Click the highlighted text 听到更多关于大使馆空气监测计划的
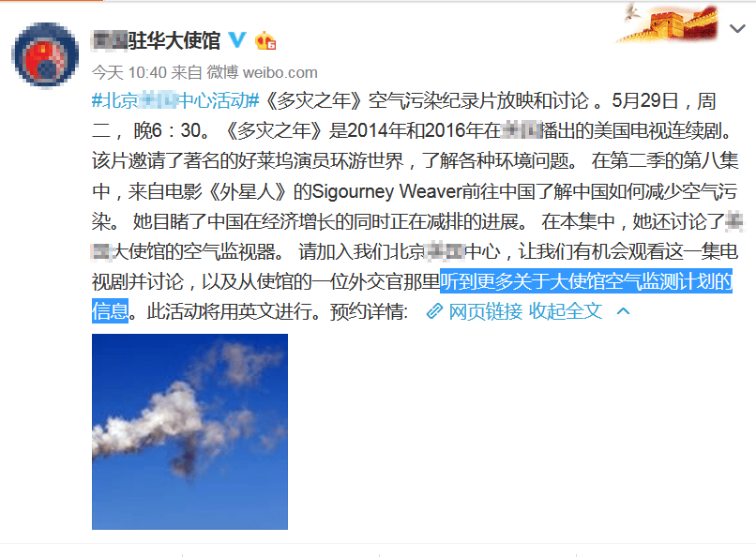This screenshot has width=756, height=557. coord(586,281)
